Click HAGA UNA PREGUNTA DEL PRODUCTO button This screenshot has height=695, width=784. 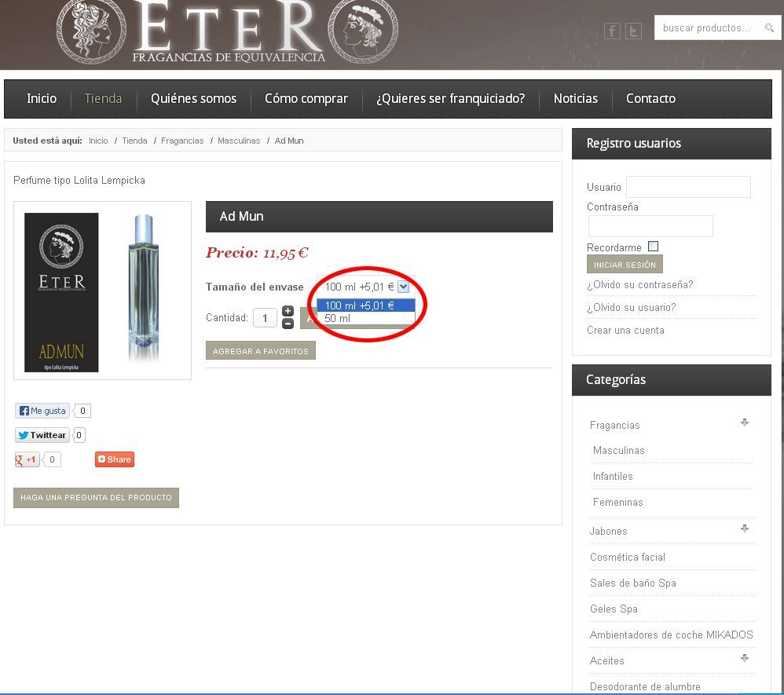(x=96, y=498)
